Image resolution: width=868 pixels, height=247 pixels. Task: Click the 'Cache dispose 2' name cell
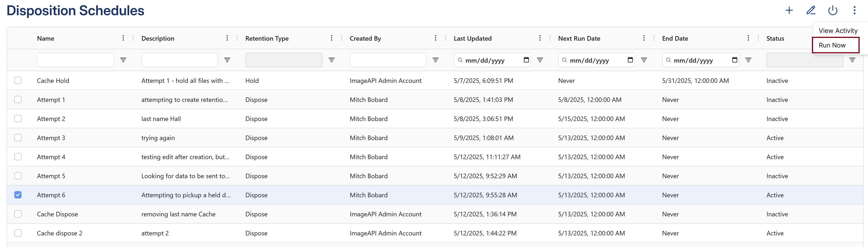pos(59,233)
